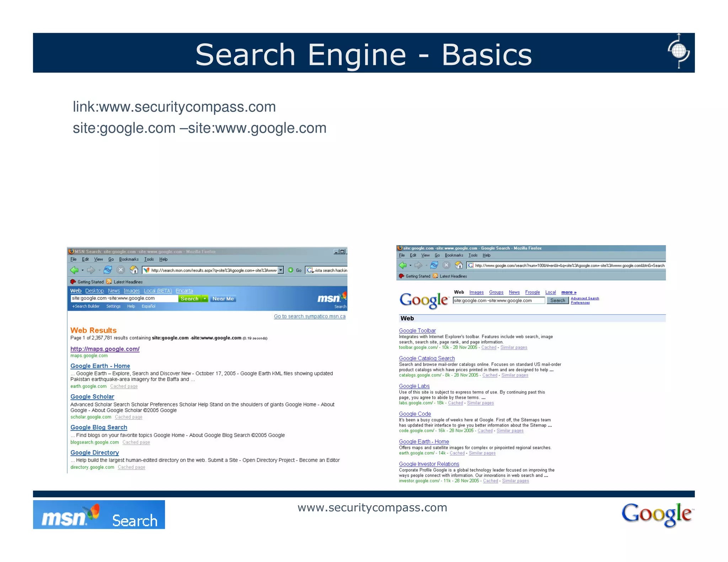Viewport: 728px width, 562px height.
Task: Click Stop icon in Google Search window
Action: (x=446, y=265)
